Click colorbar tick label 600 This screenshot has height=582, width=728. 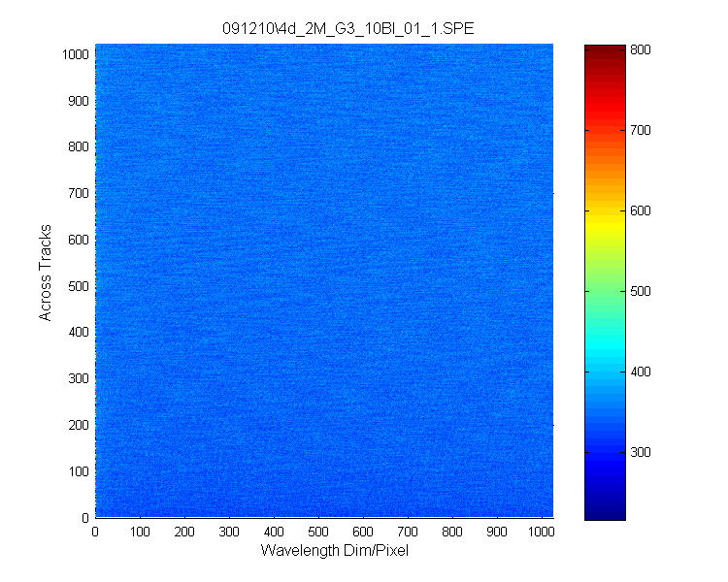[641, 210]
